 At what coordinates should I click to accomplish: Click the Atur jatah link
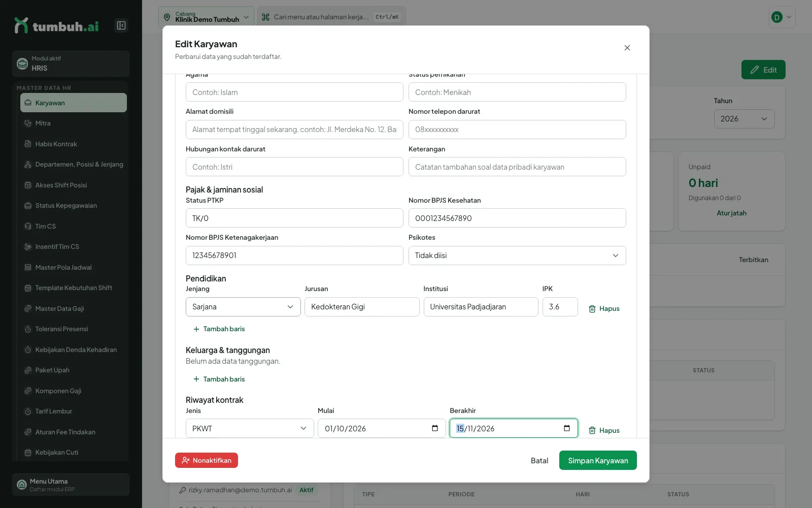pyautogui.click(x=731, y=213)
